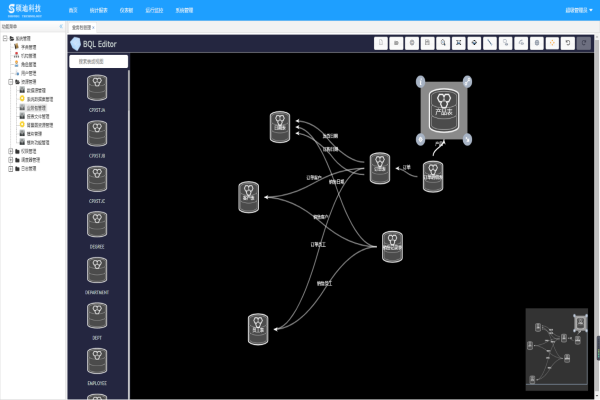Select the DEGREE table in the palette

click(97, 230)
